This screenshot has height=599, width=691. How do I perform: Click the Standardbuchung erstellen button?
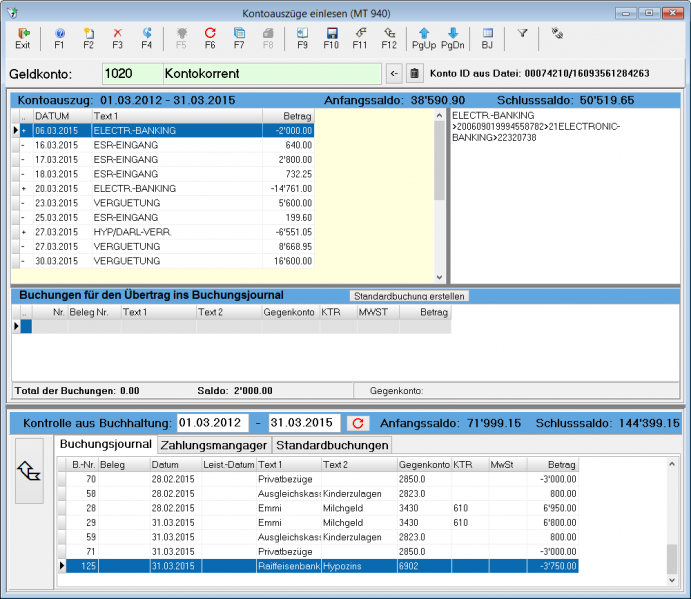(409, 296)
